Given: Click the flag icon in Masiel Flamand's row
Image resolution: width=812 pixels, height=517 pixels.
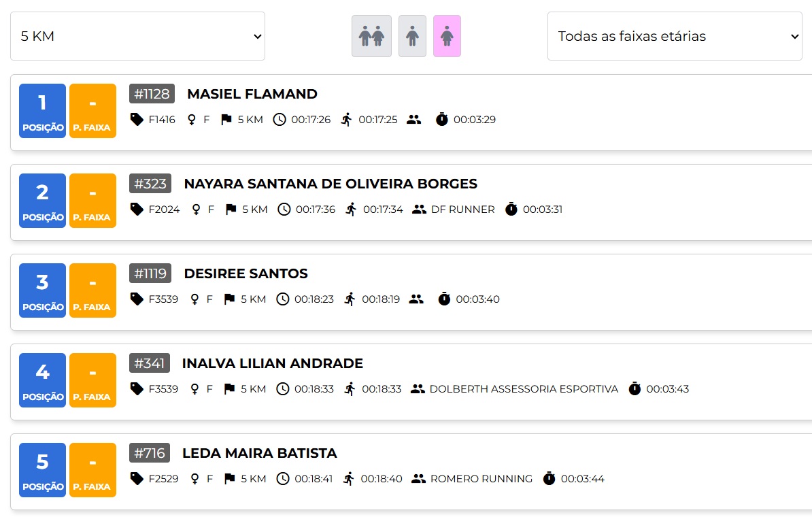Looking at the screenshot, I should (226, 120).
